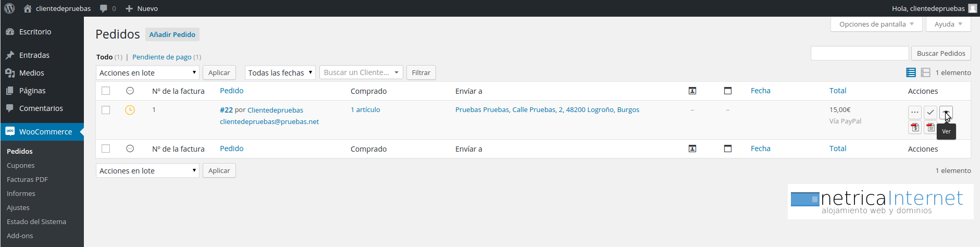Mark order #22 complete with checkmark
This screenshot has width=980, height=247.
[x=930, y=112]
